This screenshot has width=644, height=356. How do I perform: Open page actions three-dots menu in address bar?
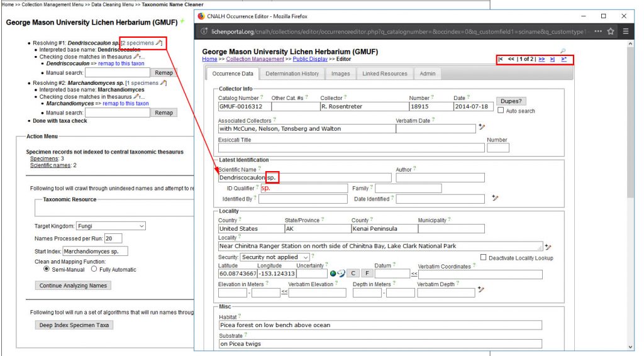point(598,31)
